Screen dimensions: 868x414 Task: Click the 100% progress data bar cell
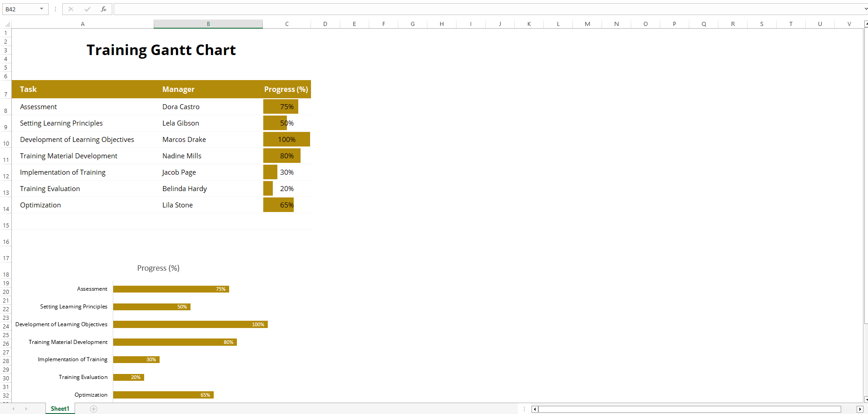pos(287,140)
